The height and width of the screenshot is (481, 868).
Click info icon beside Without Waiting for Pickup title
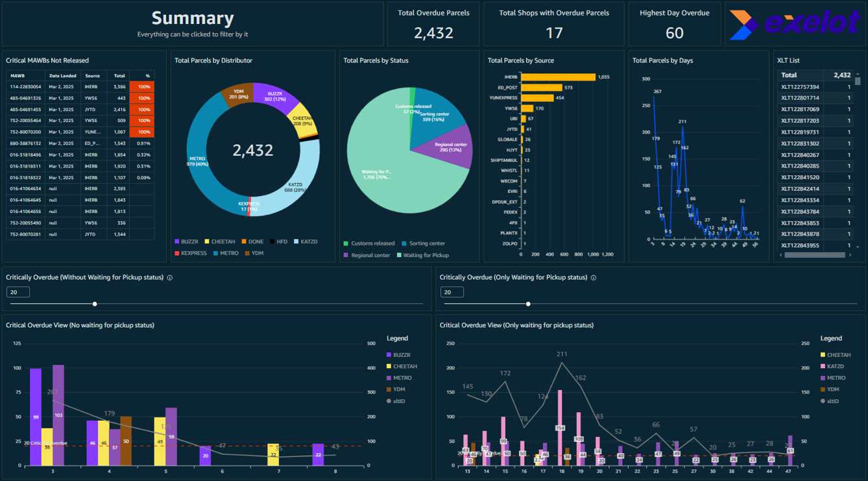point(170,278)
